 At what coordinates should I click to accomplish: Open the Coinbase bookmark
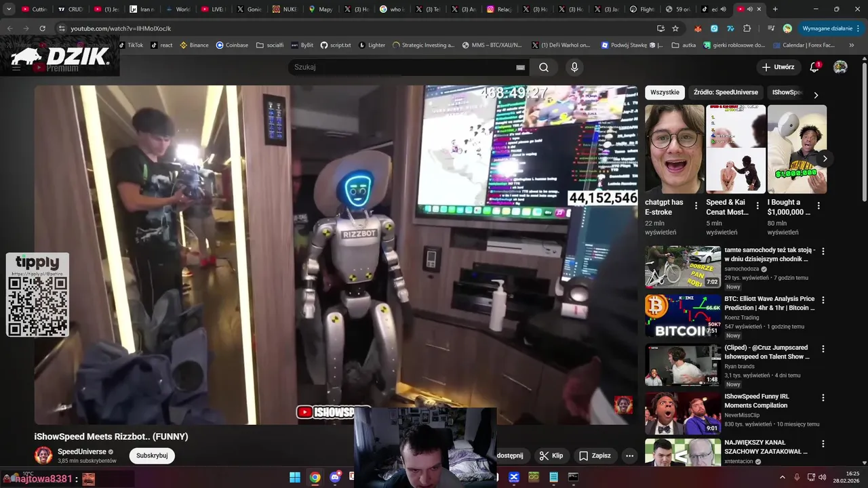tap(232, 45)
